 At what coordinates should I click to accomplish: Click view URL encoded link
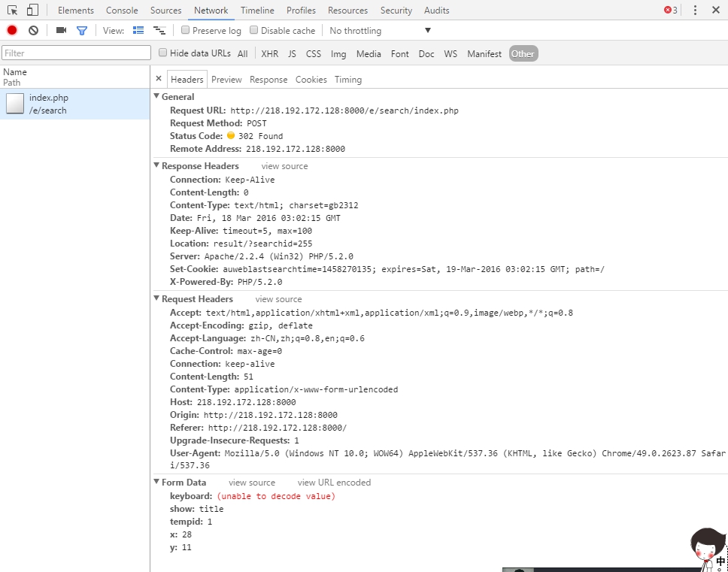334,483
